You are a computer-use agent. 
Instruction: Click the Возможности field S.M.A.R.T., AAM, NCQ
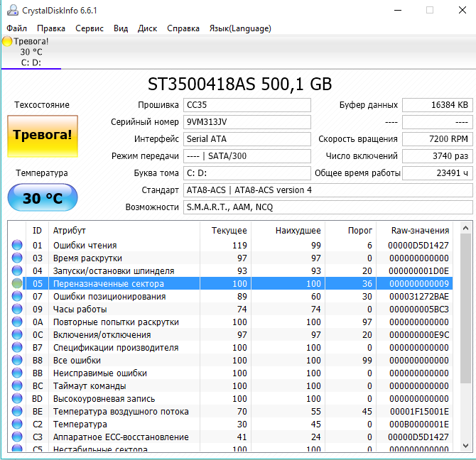[328, 207]
